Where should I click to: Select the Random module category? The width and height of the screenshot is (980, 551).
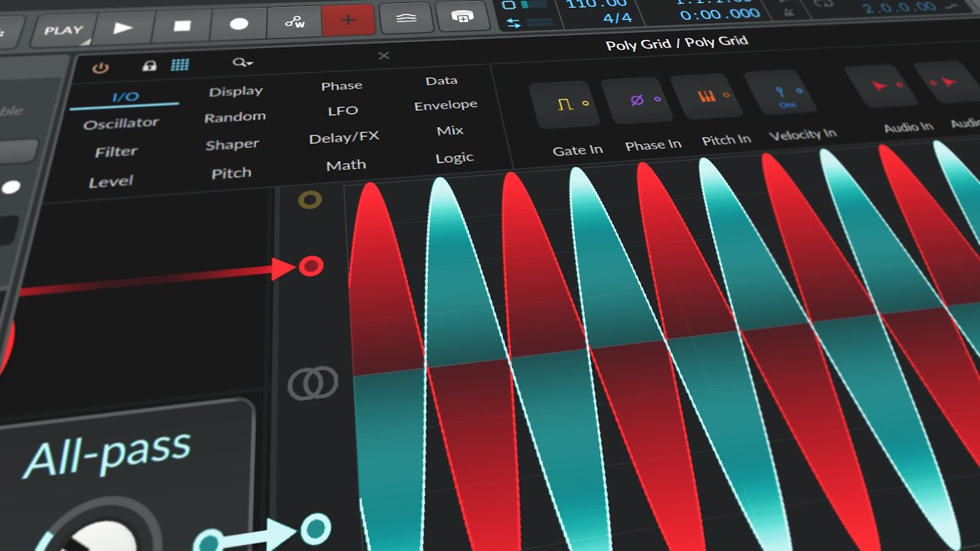[235, 117]
